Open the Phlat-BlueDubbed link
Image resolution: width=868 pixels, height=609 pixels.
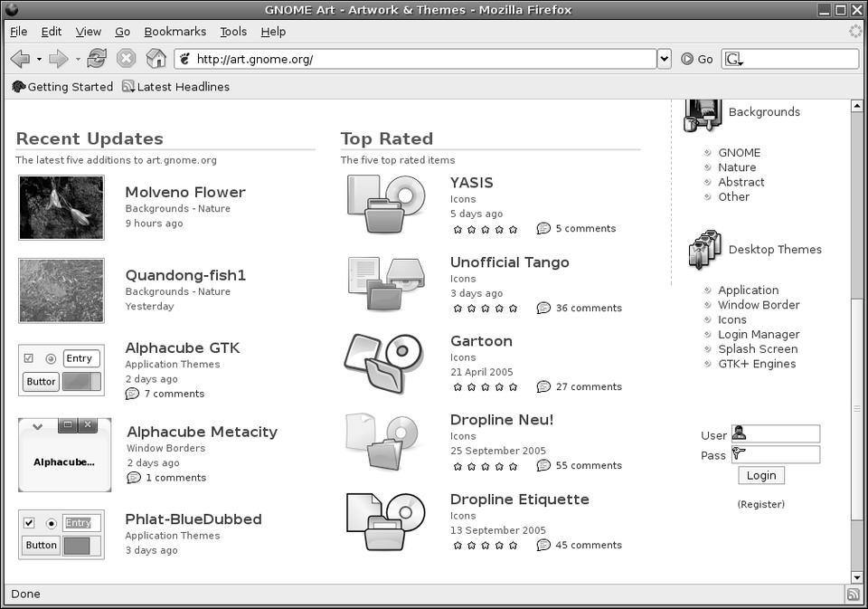pyautogui.click(x=193, y=519)
